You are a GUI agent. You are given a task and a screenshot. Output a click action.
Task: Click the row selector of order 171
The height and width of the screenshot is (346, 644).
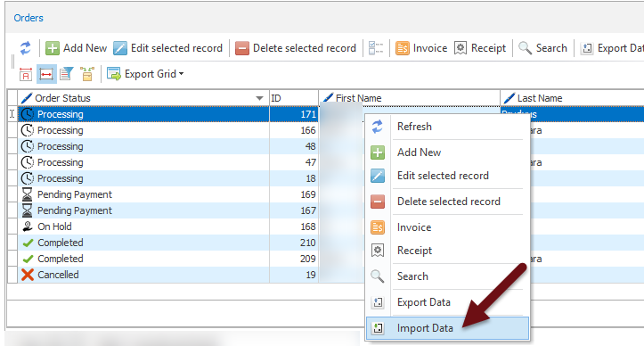[x=12, y=114]
